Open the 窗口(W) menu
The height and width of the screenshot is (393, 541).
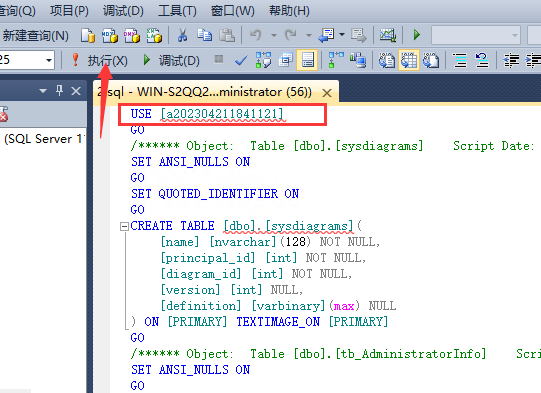[233, 11]
